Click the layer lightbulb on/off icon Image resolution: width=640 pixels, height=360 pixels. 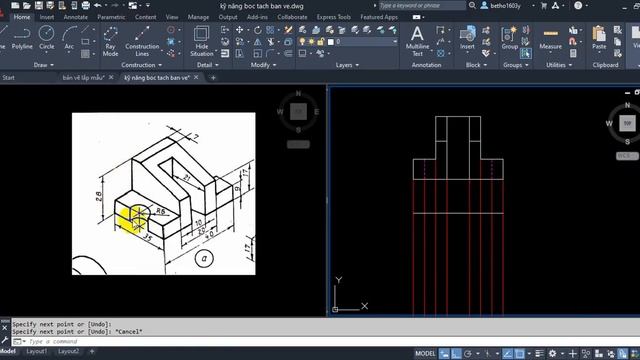point(302,42)
